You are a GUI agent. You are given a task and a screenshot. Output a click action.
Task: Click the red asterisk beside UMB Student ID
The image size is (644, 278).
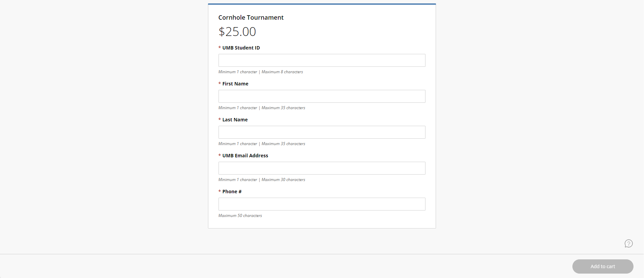click(x=220, y=48)
